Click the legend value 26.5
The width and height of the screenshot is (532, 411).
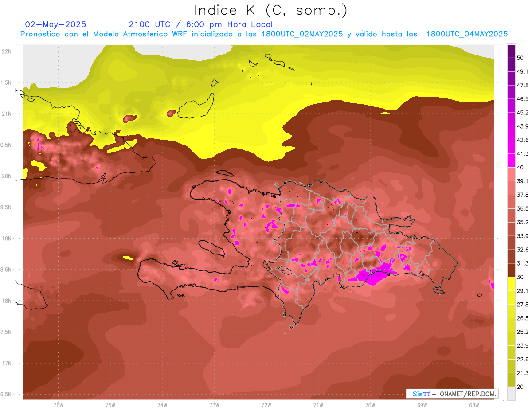tap(523, 318)
